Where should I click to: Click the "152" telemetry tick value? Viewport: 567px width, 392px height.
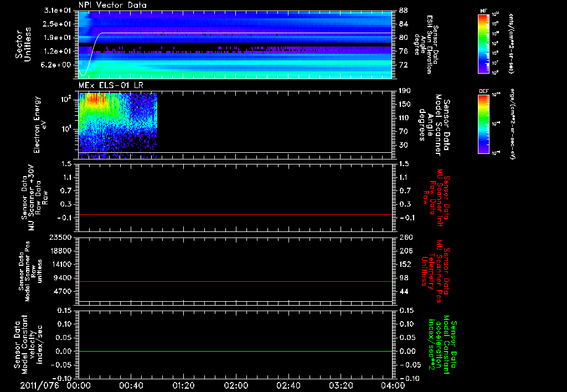[x=405, y=264]
